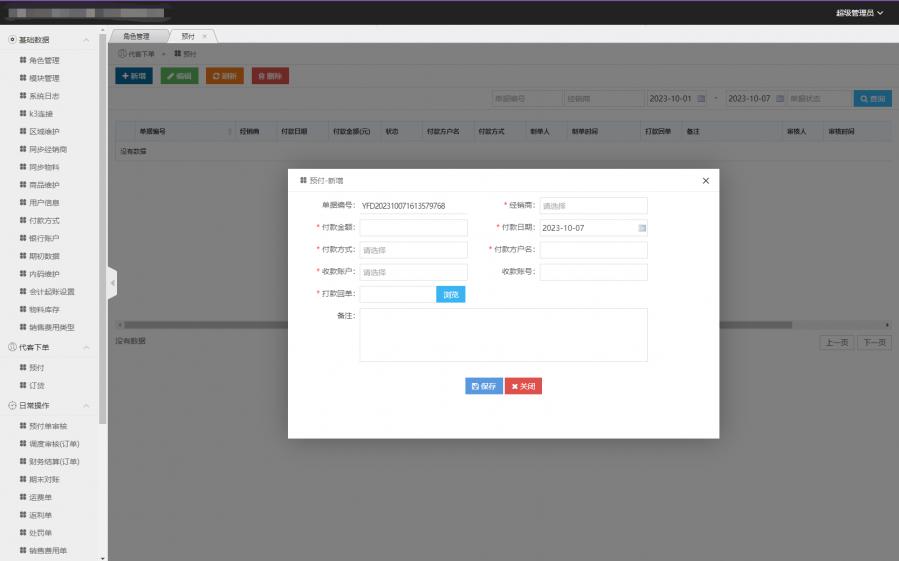Click the blue 查询 search button
Image resolution: width=899 pixels, height=561 pixels.
point(871,99)
